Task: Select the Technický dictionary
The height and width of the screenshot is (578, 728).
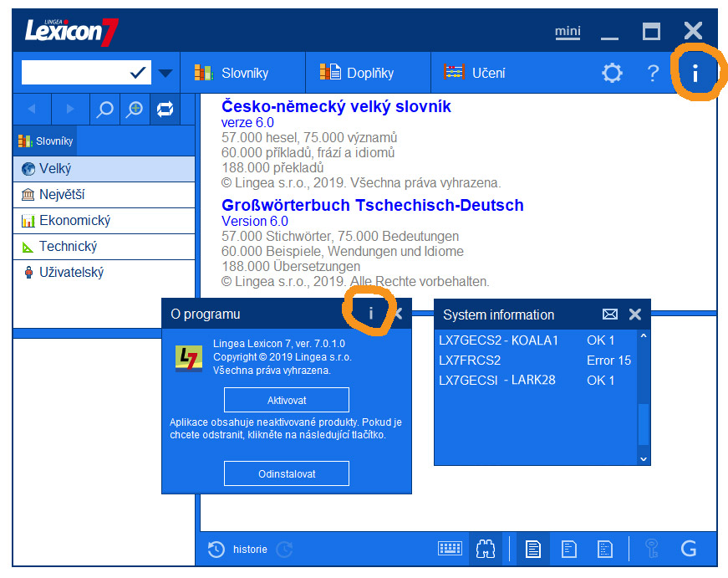Action: coord(104,247)
